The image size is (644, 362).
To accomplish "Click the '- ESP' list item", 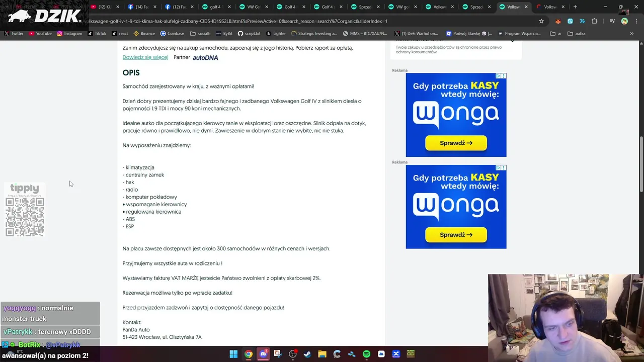I will [x=128, y=226].
